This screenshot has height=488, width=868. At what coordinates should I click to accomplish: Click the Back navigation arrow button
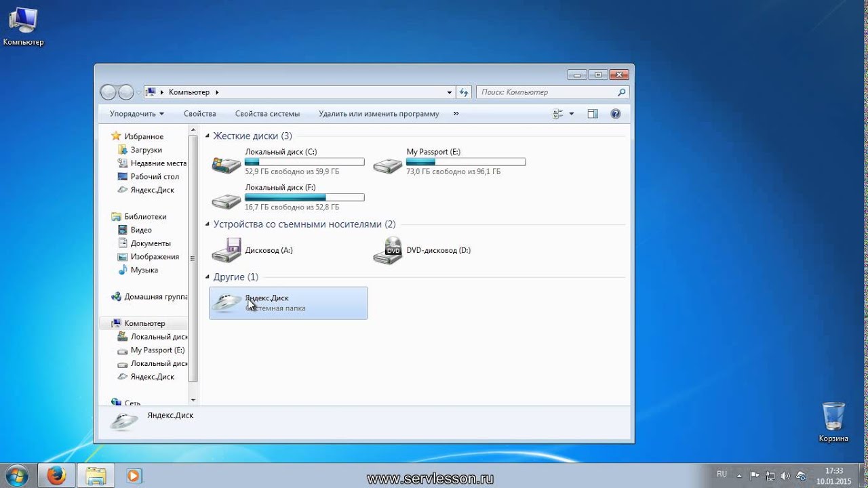click(x=108, y=92)
